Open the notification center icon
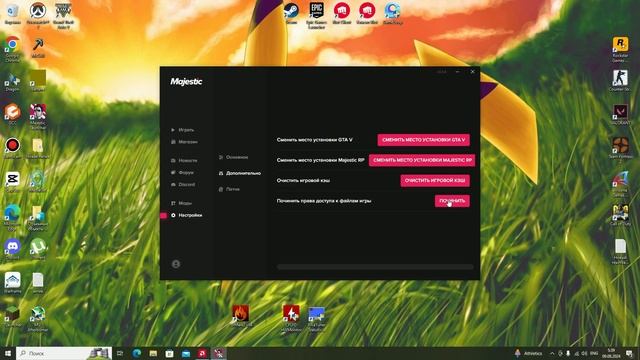This screenshot has height=360, width=640. tap(629, 353)
